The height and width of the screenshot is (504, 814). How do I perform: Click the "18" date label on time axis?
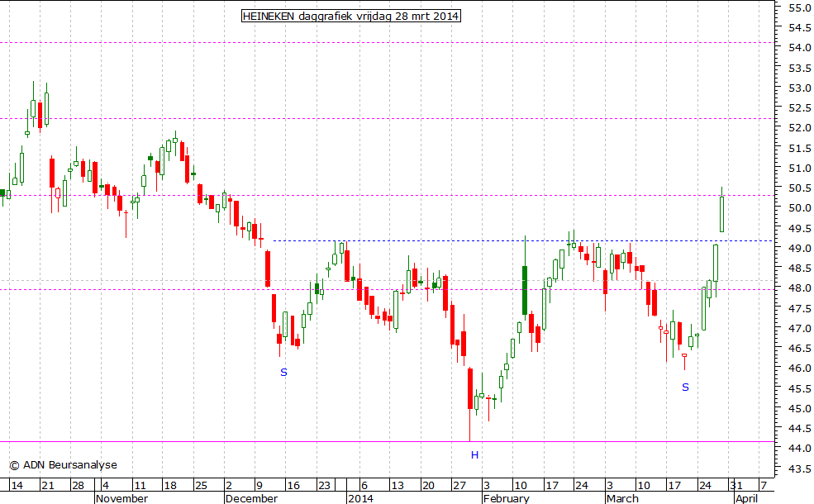click(x=170, y=486)
